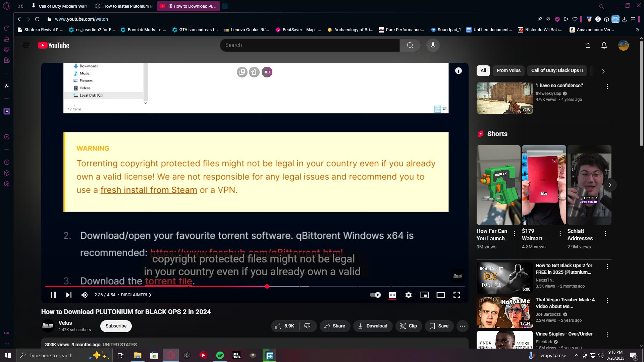Screen dimensions: 644x362
Task: Select the From Velus chip
Action: 508,70
